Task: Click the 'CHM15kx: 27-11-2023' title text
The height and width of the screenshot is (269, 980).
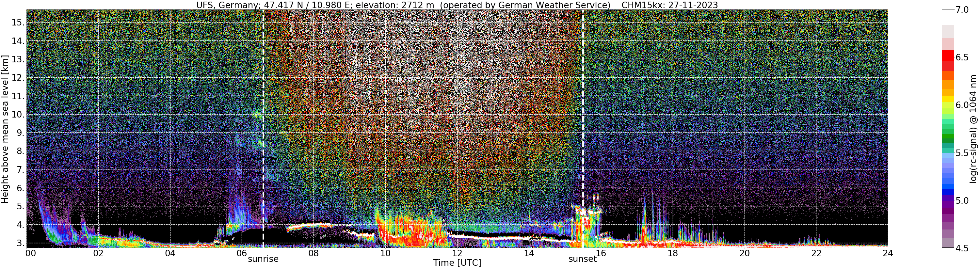Action: click(x=669, y=5)
